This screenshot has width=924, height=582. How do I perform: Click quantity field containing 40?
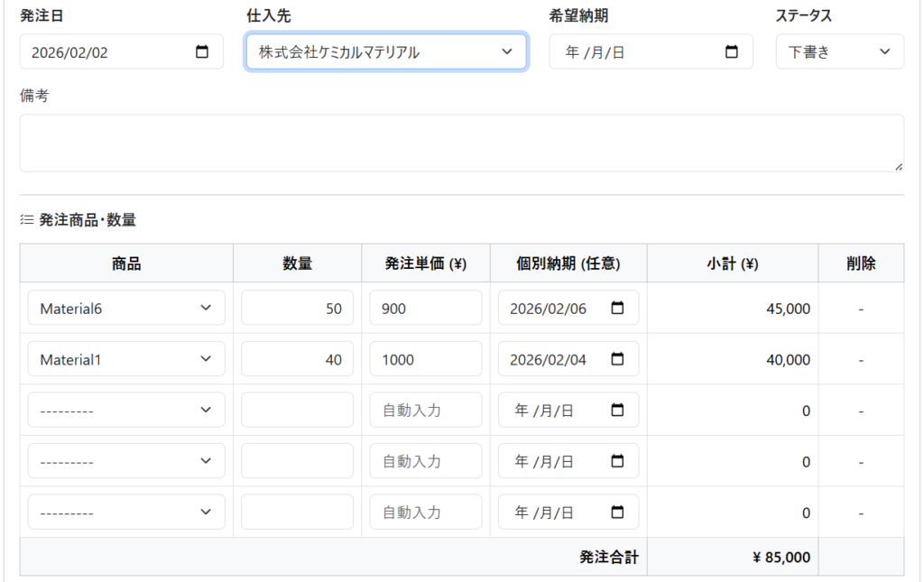297,359
